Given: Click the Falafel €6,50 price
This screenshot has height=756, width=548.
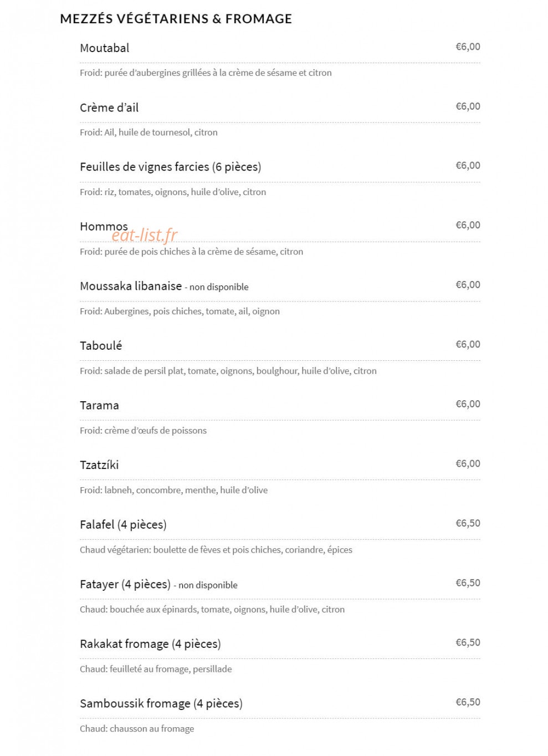Looking at the screenshot, I should (x=468, y=523).
